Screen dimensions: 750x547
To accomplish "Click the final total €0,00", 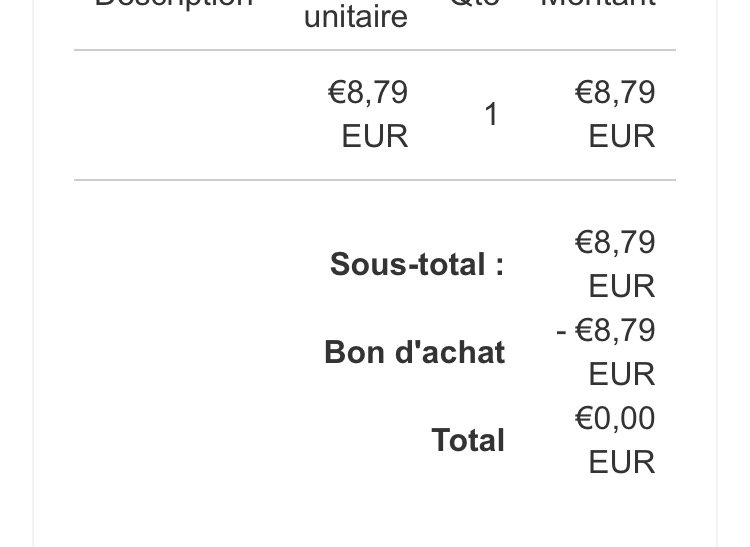I will point(615,418).
